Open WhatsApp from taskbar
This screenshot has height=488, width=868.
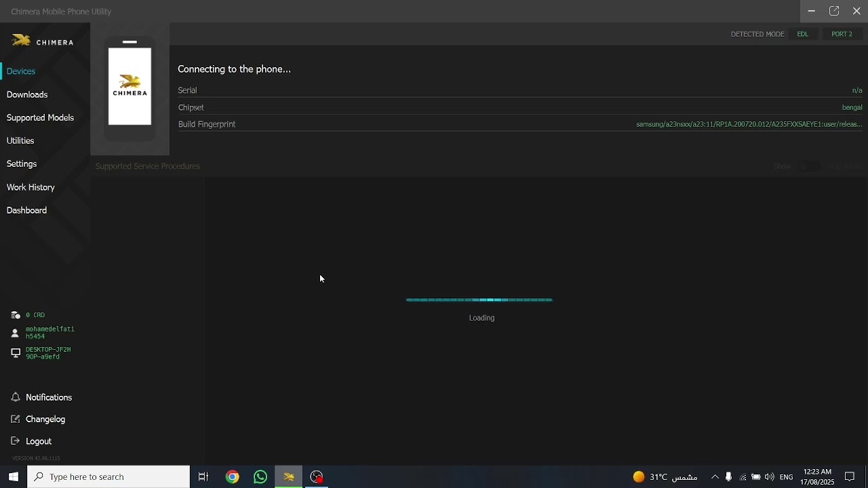click(x=260, y=477)
